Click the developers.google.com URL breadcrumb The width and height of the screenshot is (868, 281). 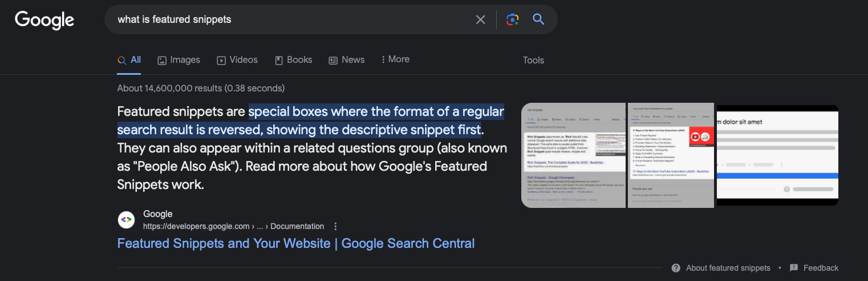point(234,226)
